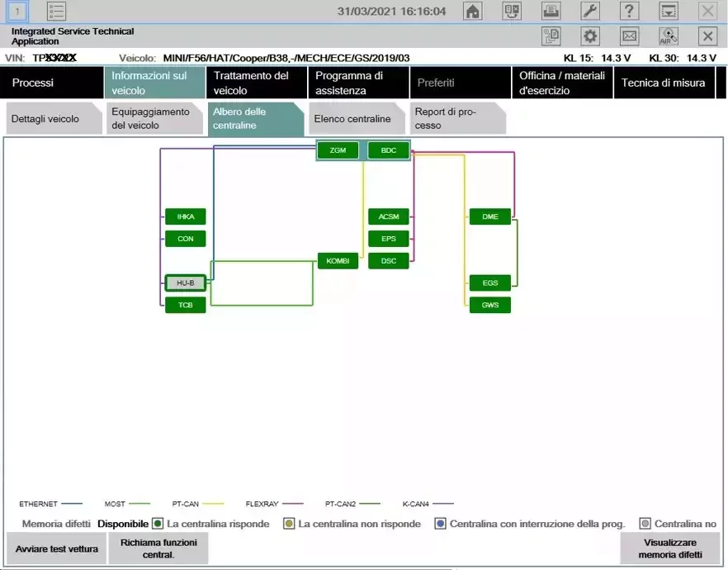Open the dropdown window icon in top toolbar
728x570 pixels.
point(668,12)
